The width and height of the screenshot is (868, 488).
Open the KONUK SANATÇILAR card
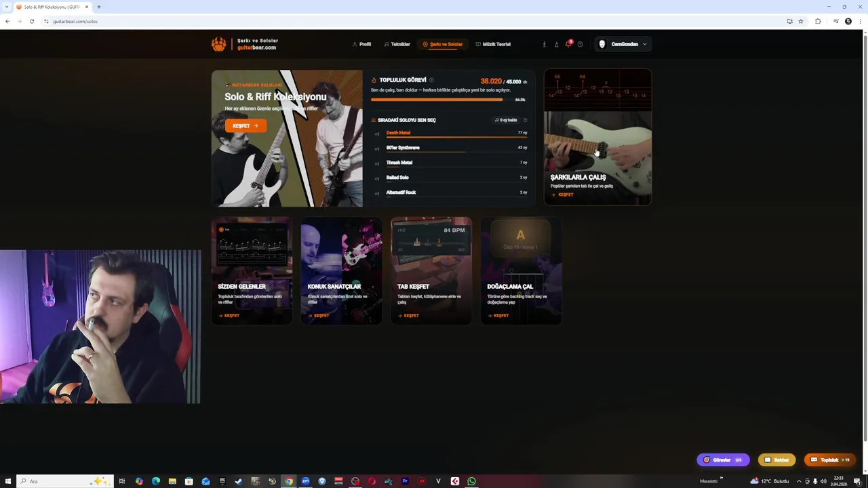[341, 270]
